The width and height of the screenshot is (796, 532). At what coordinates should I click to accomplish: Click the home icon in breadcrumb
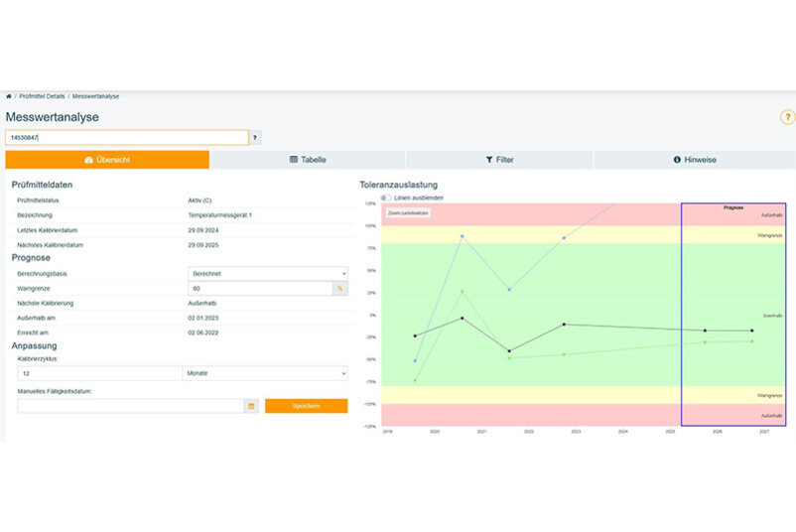[x=9, y=96]
